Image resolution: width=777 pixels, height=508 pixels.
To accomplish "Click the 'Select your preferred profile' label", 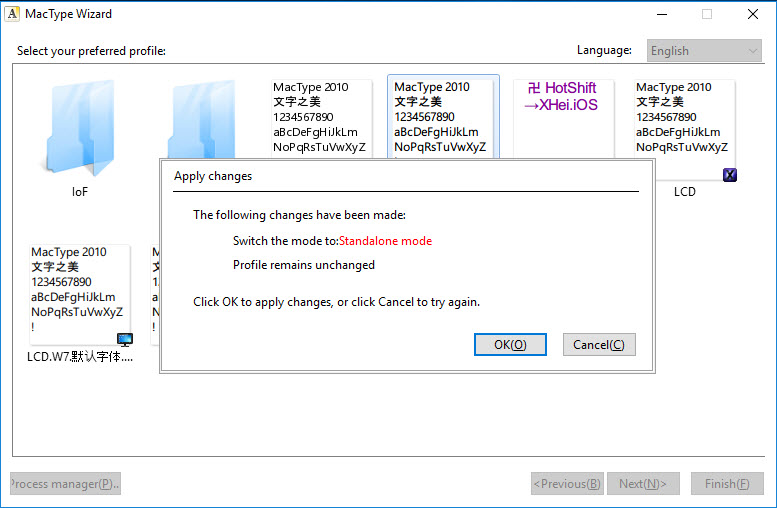I will click(91, 51).
